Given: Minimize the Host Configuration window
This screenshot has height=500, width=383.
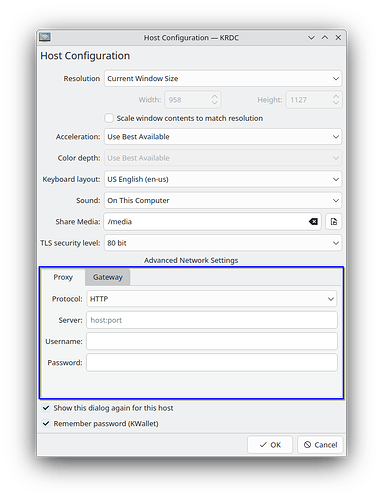Looking at the screenshot, I should [x=311, y=38].
